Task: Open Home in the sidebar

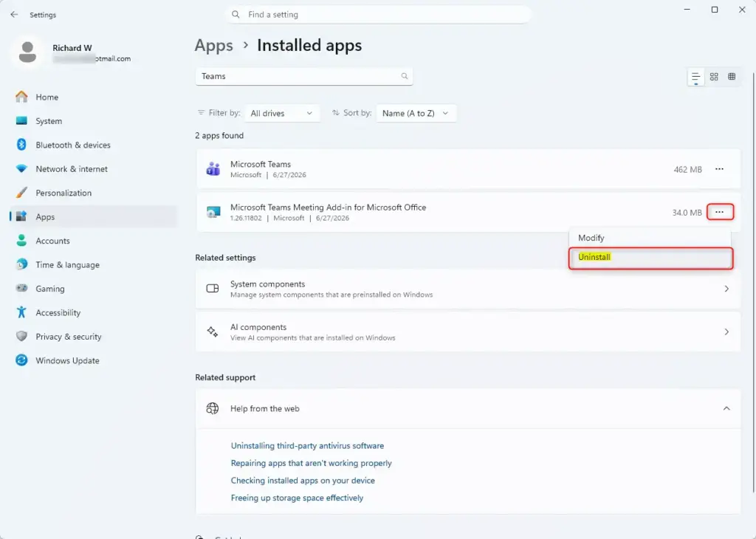Action: coord(94,97)
